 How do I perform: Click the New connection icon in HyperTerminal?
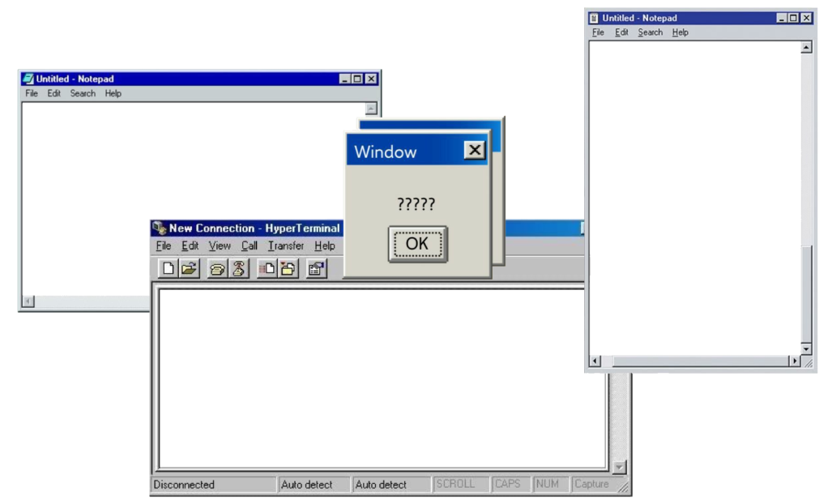[168, 269]
